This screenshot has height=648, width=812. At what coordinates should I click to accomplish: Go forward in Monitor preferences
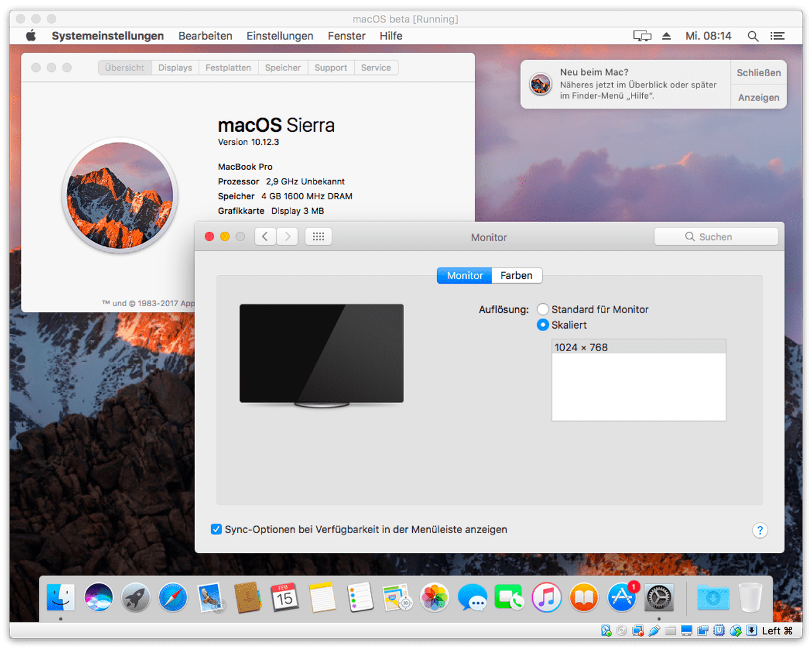pyautogui.click(x=287, y=236)
